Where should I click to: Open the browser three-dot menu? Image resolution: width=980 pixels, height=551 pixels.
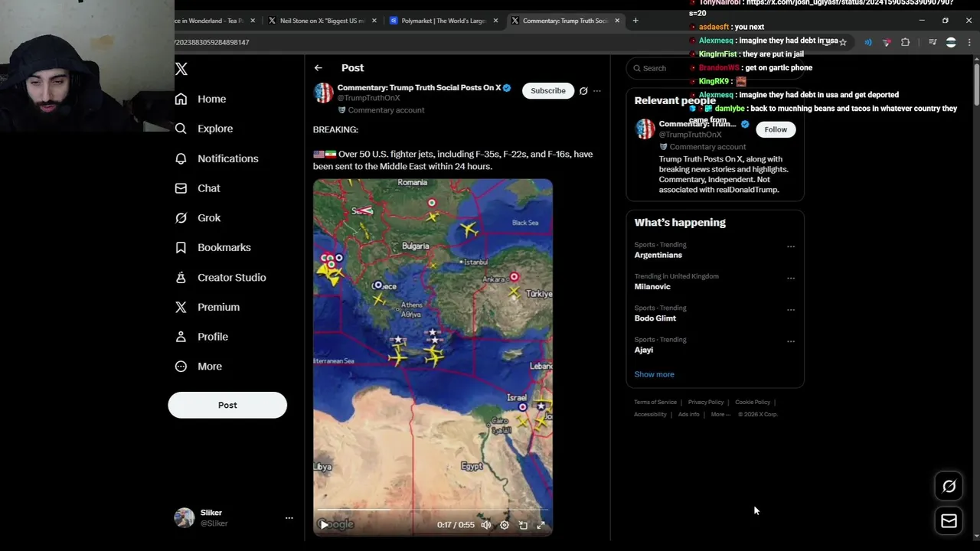pos(969,42)
